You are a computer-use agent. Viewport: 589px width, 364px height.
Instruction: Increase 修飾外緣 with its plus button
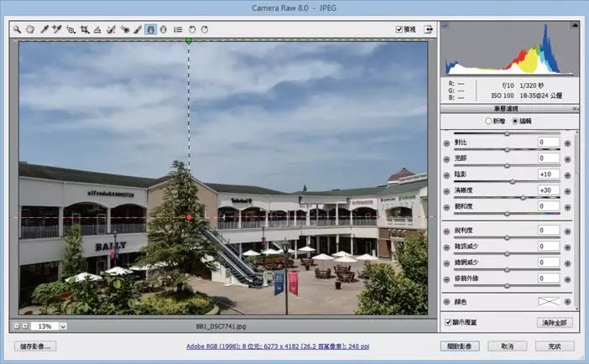[567, 279]
